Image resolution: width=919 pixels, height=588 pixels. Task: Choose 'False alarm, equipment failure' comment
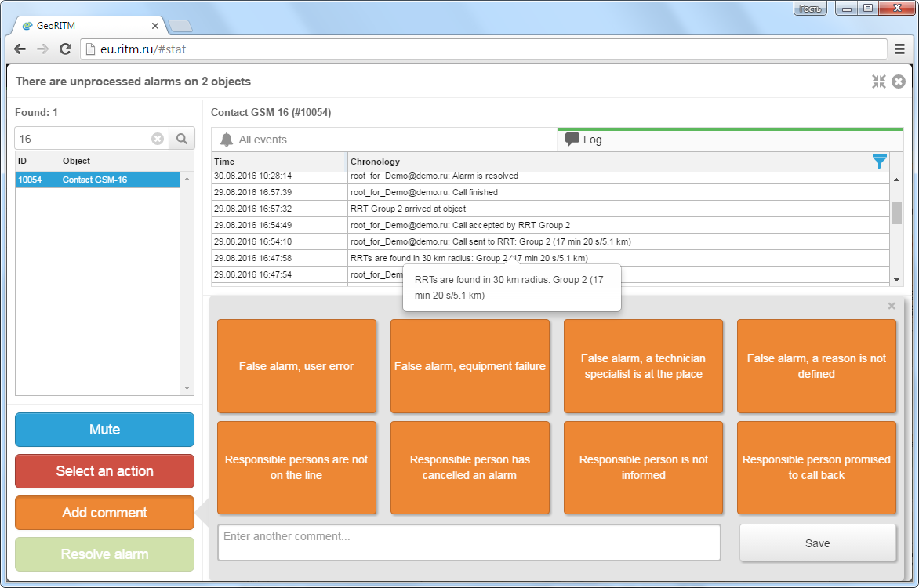point(470,366)
